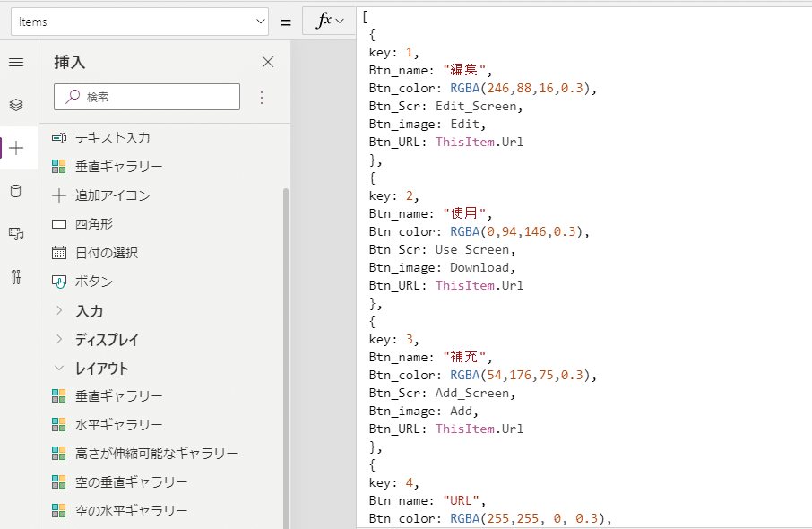The width and height of the screenshot is (812, 529).
Task: Click the icon beside 高さが伸縮可能なギャラリー
Action: click(x=59, y=454)
